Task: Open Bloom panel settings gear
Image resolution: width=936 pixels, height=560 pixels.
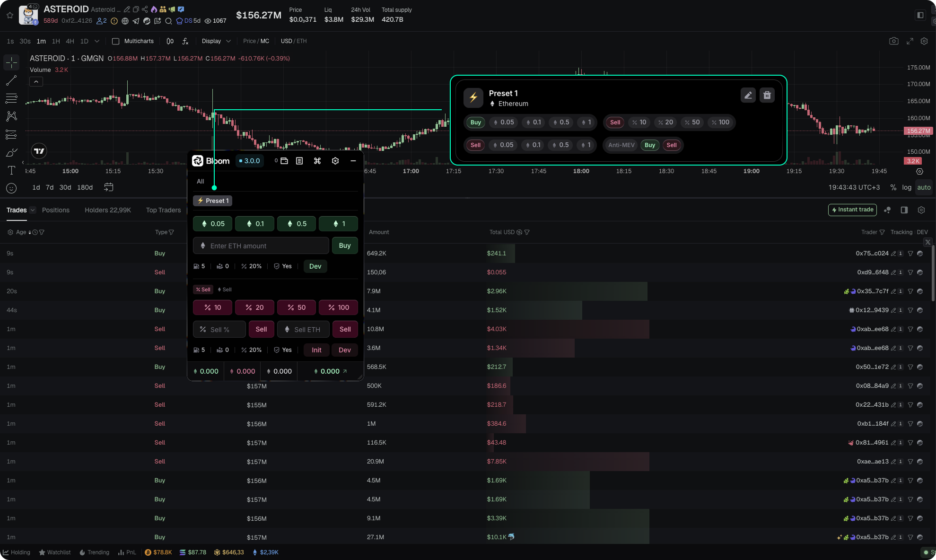Action: [x=335, y=161]
